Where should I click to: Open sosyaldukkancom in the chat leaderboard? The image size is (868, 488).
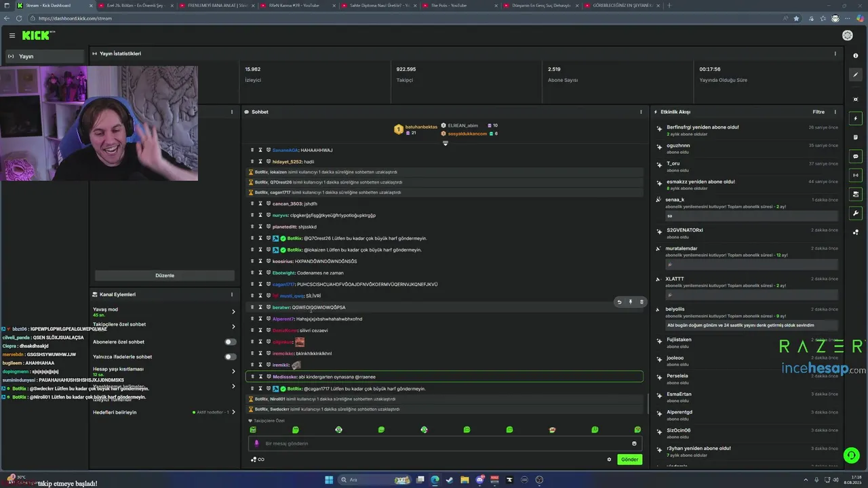tap(467, 134)
